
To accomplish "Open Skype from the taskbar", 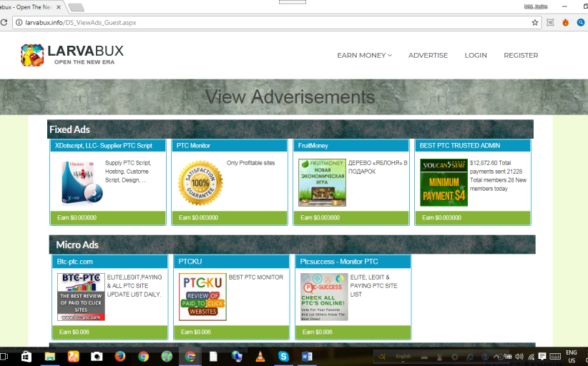I will tap(284, 356).
